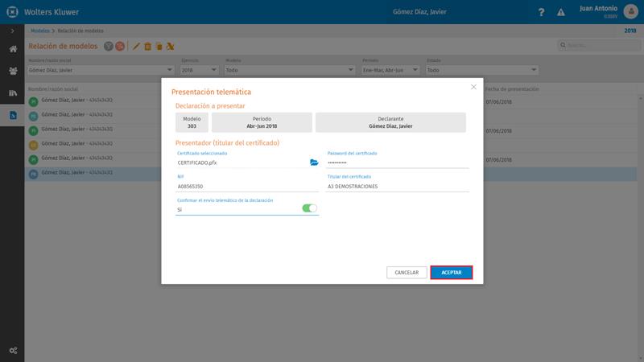The image size is (644, 362).
Task: Open the Periodo Ene-Mar, Abr-Jun dropdown
Action: (x=390, y=70)
